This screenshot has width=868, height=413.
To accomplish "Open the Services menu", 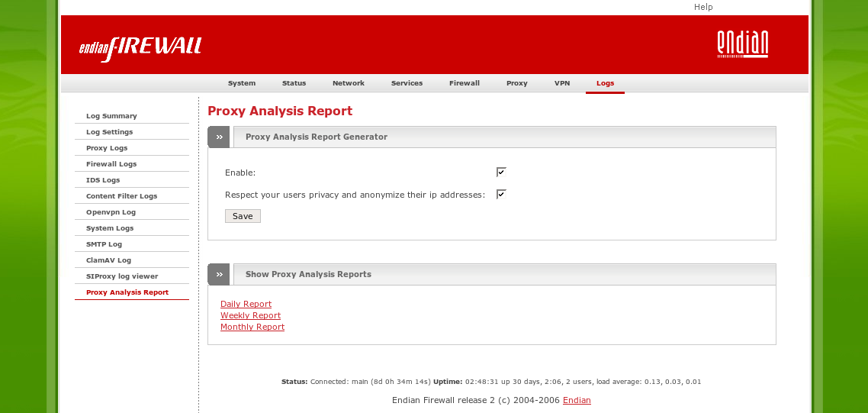I will click(407, 83).
